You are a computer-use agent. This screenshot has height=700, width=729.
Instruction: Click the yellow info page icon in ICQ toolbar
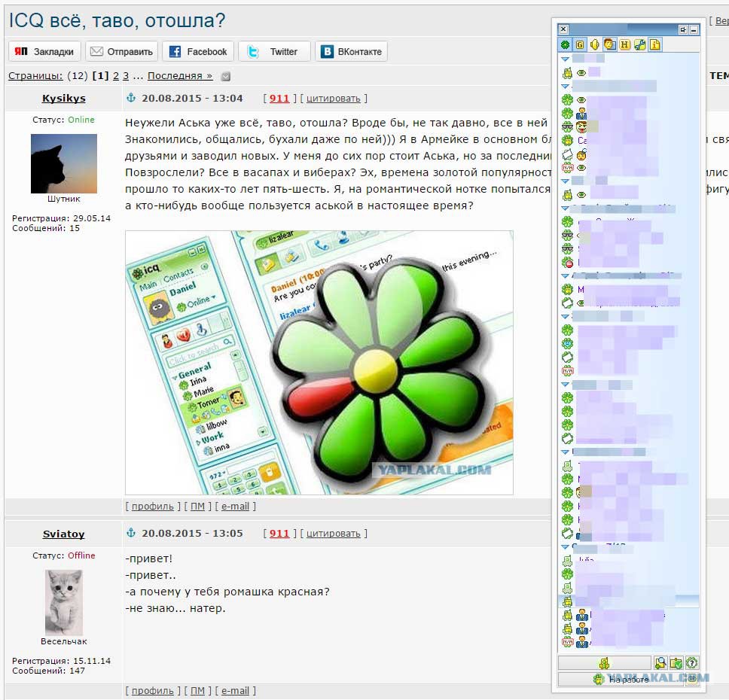tap(655, 44)
